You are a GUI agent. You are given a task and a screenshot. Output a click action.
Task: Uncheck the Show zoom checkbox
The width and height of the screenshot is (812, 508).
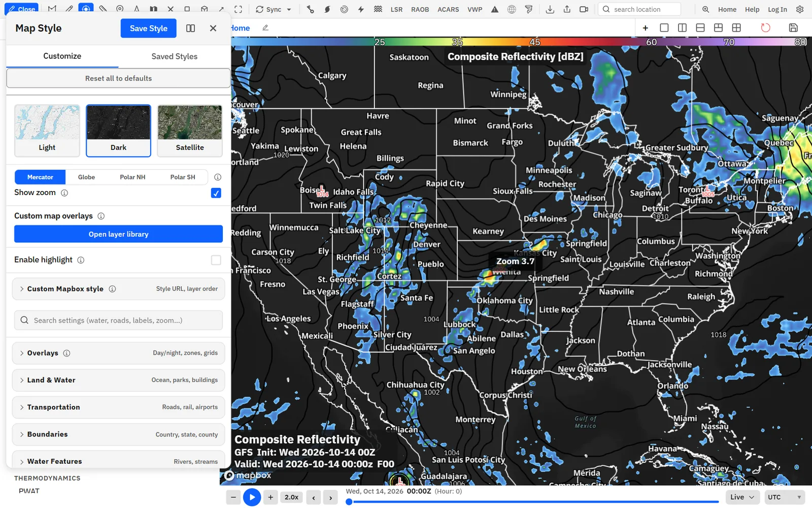[x=216, y=193]
